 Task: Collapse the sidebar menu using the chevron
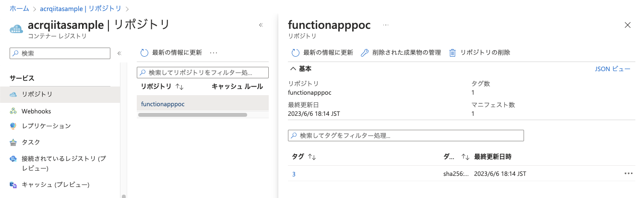pyautogui.click(x=119, y=53)
